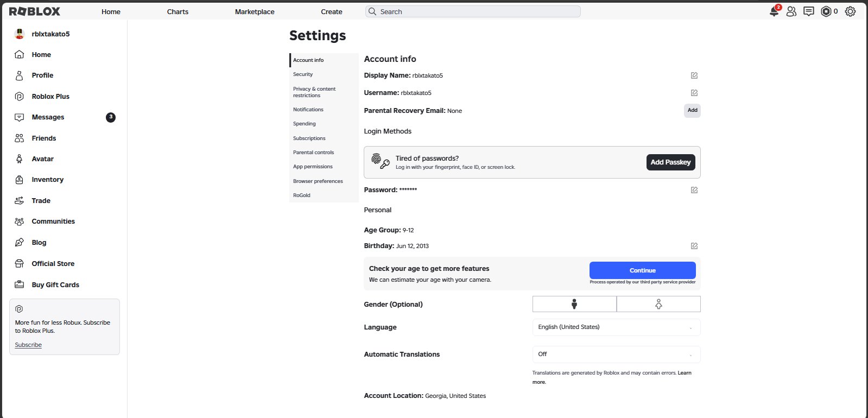Viewport: 868px width, 418px height.
Task: Open Communities in the sidebar
Action: pos(53,221)
